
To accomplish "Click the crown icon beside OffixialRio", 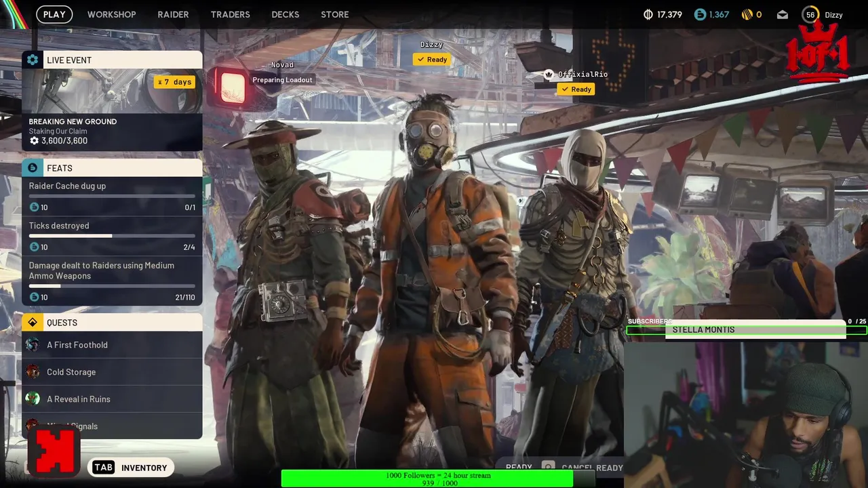I will (x=549, y=75).
